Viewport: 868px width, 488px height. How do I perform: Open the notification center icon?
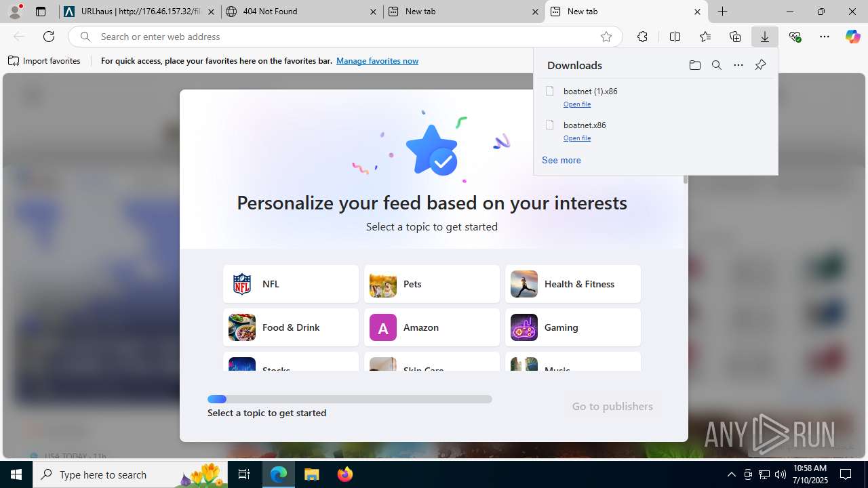coord(846,474)
